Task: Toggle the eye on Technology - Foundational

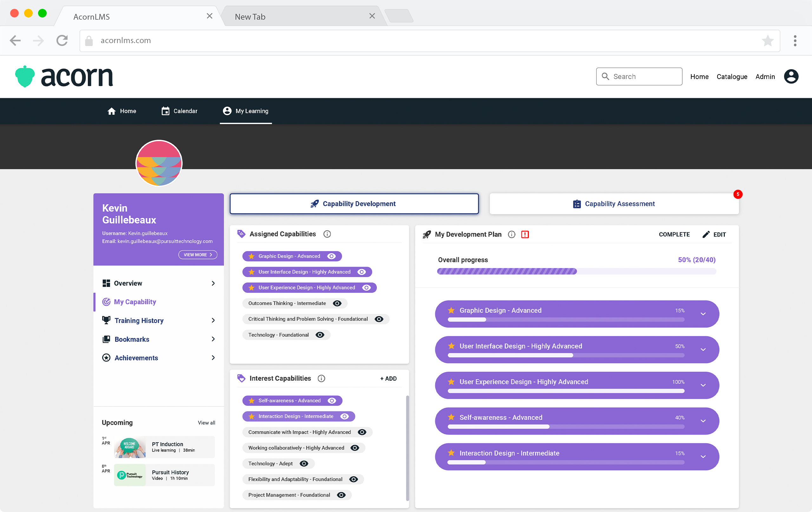Action: tap(320, 335)
